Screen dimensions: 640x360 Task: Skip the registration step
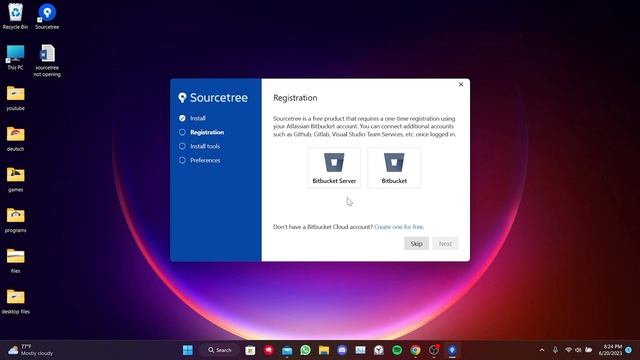[x=416, y=244]
